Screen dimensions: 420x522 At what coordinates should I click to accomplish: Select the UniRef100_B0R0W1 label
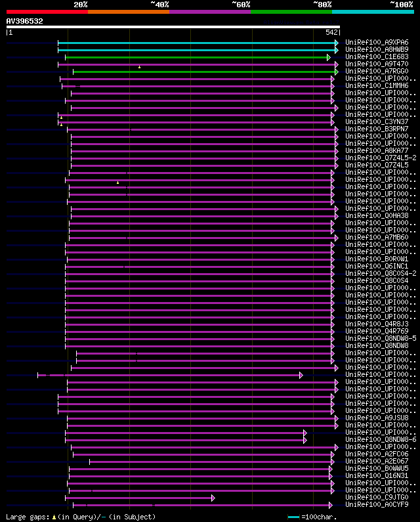[x=377, y=259]
